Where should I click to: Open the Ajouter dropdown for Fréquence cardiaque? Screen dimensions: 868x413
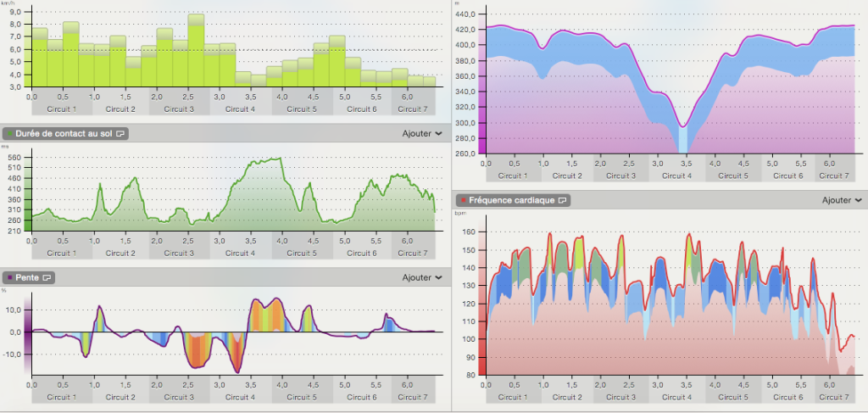[842, 200]
